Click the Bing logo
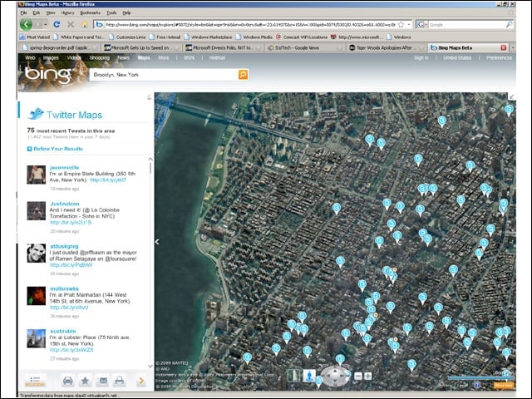The image size is (532, 399). 47,75
